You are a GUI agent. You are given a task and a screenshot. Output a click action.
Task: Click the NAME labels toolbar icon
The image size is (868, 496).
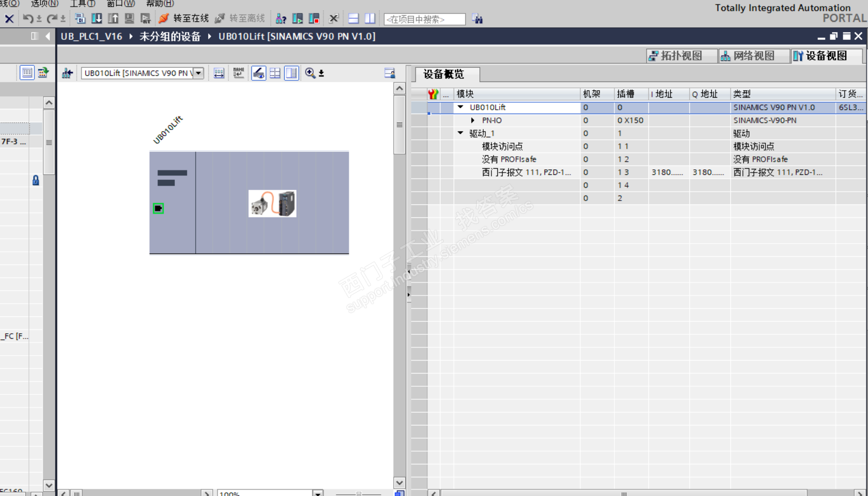(239, 73)
